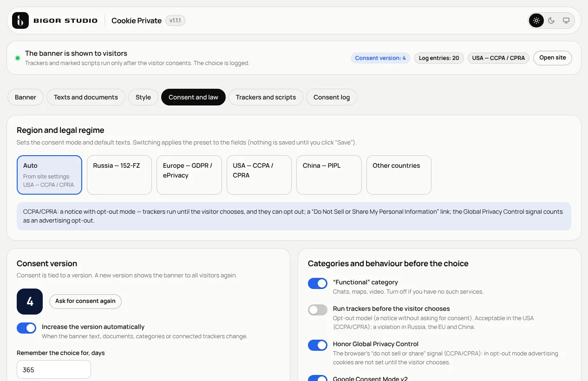Image resolution: width=588 pixels, height=381 pixels.
Task: Open the Consent and law tab
Action: click(193, 97)
